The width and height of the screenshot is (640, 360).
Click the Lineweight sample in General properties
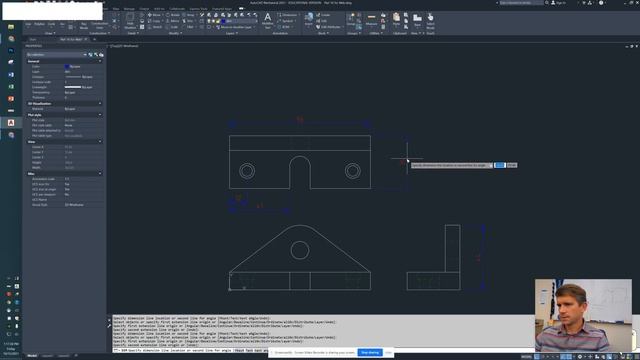(x=73, y=87)
